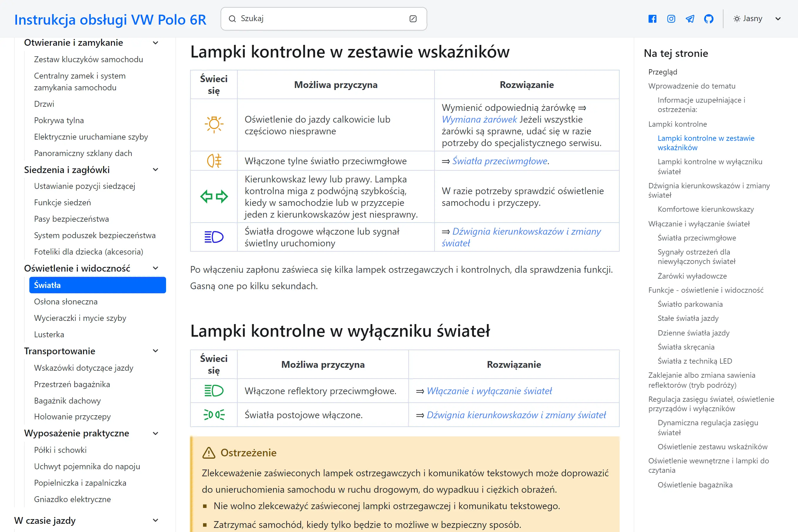This screenshot has height=532, width=798.
Task: Open the GitHub repository icon
Action: pos(709,19)
